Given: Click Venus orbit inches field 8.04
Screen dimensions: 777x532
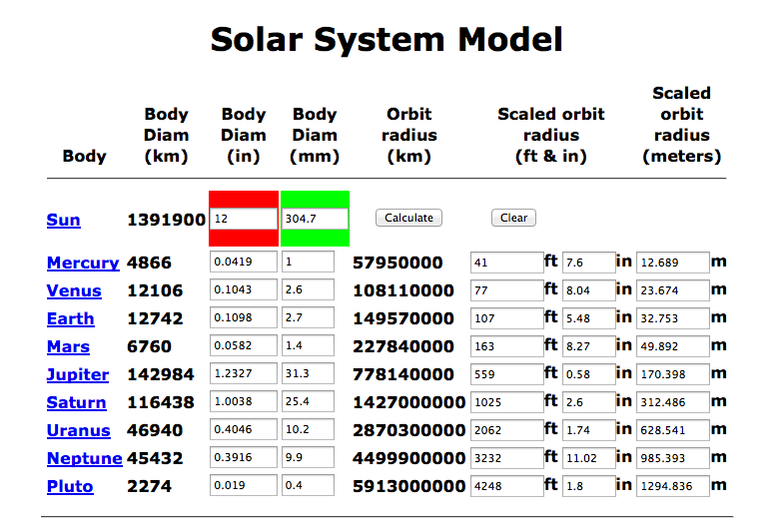Looking at the screenshot, I should point(589,290).
